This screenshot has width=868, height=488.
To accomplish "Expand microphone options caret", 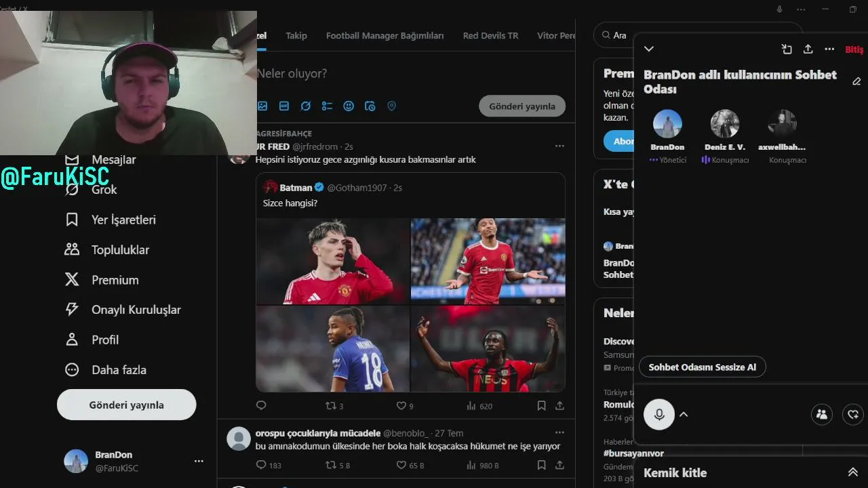I will point(684,414).
